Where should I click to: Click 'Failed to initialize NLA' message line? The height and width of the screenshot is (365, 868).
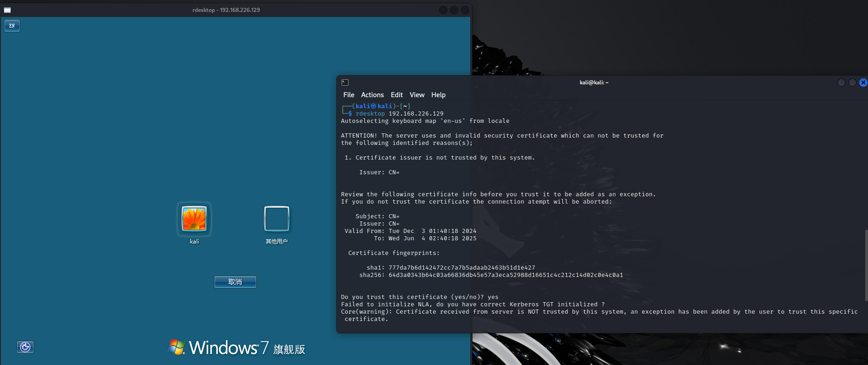click(473, 304)
